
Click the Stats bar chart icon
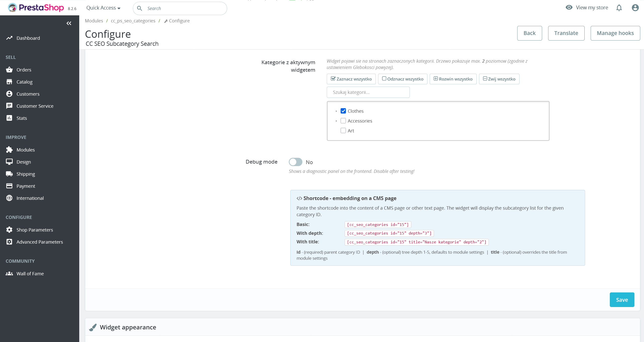[x=9, y=118]
